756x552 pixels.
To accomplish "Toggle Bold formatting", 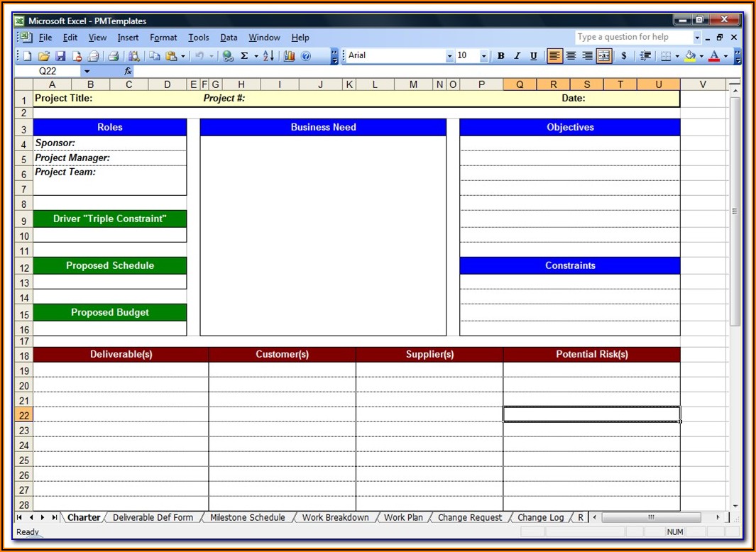I will point(500,56).
